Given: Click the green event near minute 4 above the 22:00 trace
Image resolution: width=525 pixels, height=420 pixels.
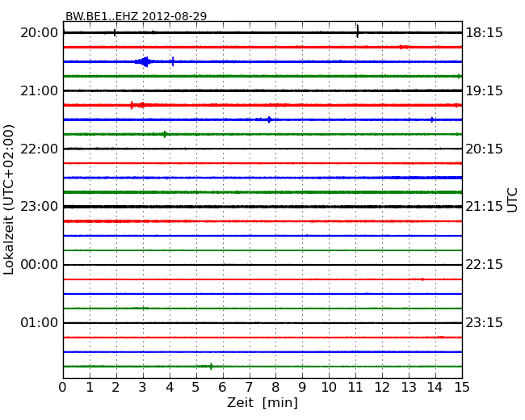Looking at the screenshot, I should point(165,134).
